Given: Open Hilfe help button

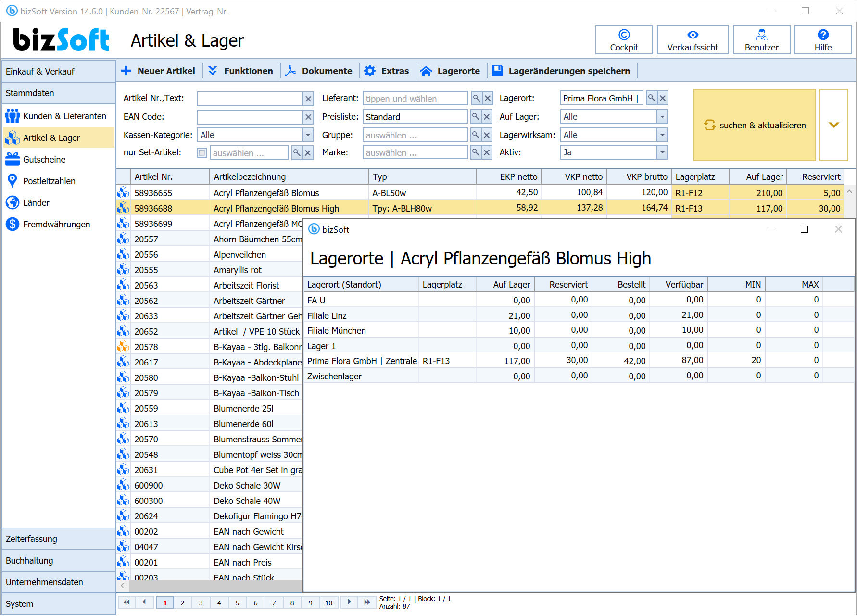Looking at the screenshot, I should (823, 40).
